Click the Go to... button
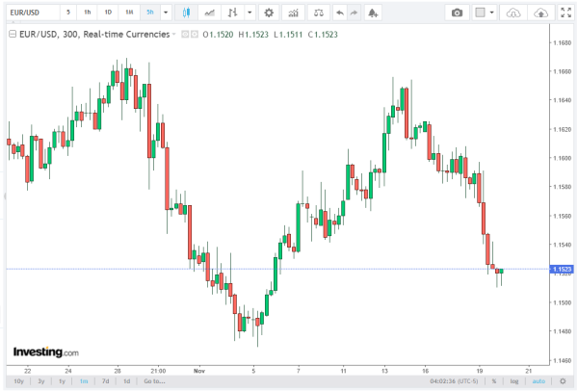The height and width of the screenshot is (392, 578). (x=152, y=381)
